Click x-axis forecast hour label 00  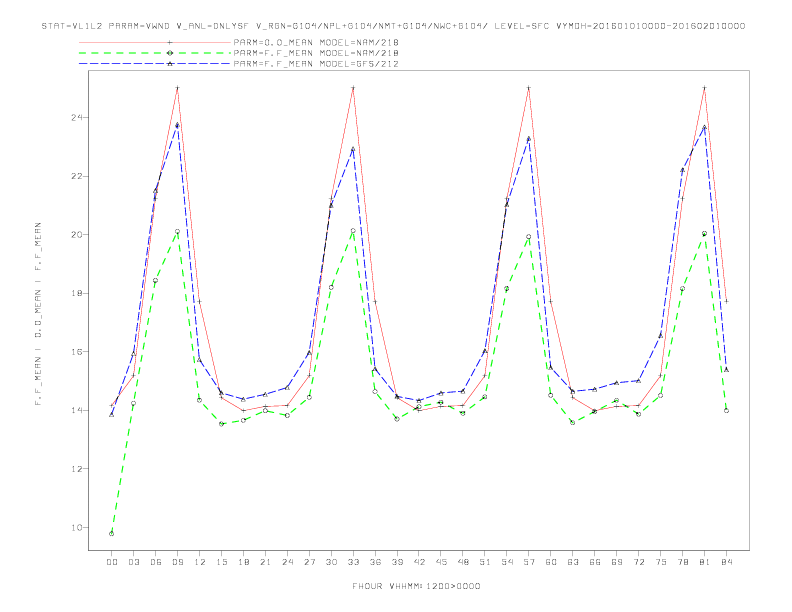point(112,562)
